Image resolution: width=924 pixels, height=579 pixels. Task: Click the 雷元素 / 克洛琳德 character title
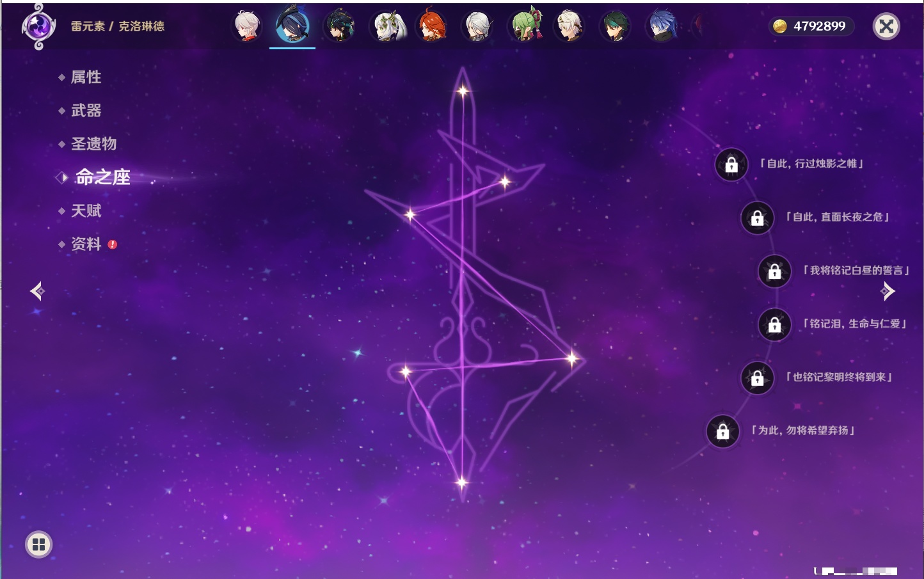click(118, 26)
